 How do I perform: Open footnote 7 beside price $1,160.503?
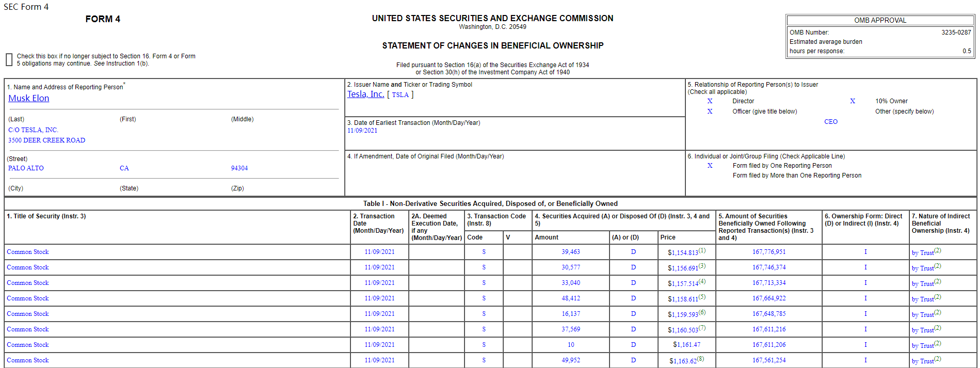coord(702,328)
